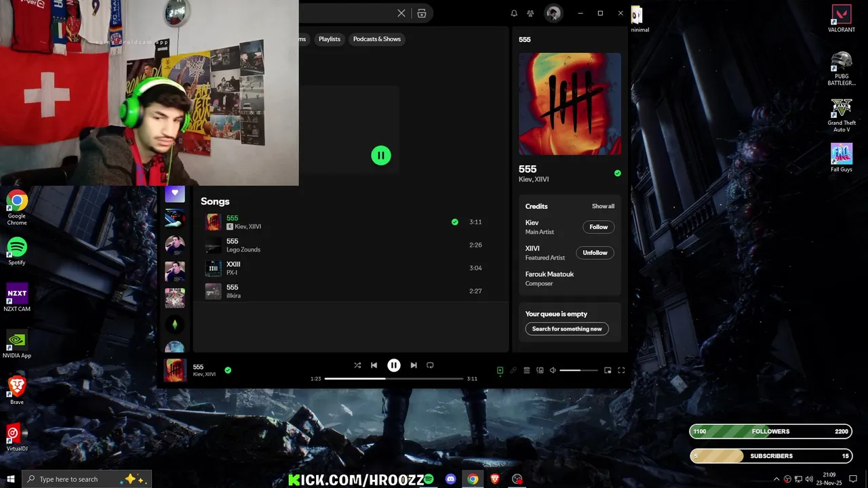The height and width of the screenshot is (488, 868).
Task: Open mini player icon
Action: pyautogui.click(x=608, y=371)
